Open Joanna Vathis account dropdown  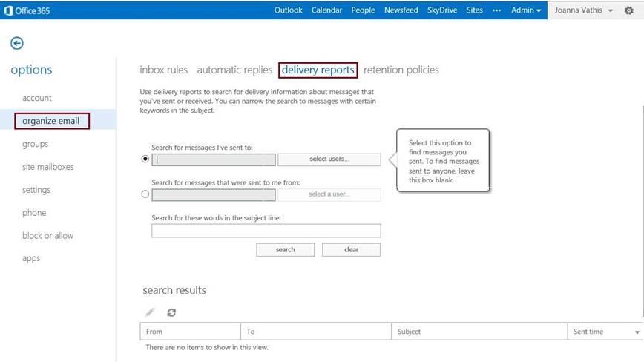585,10
